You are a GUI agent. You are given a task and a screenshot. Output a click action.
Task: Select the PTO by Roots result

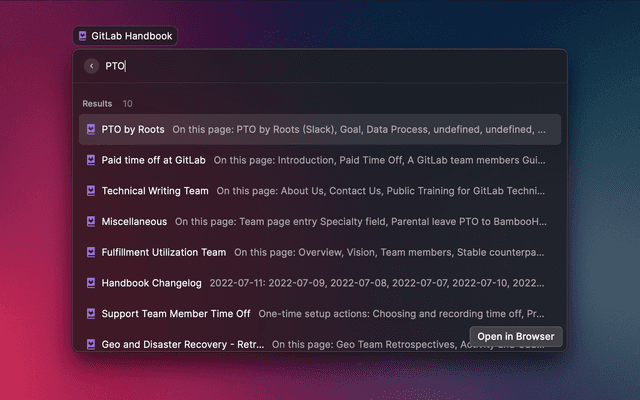133,129
